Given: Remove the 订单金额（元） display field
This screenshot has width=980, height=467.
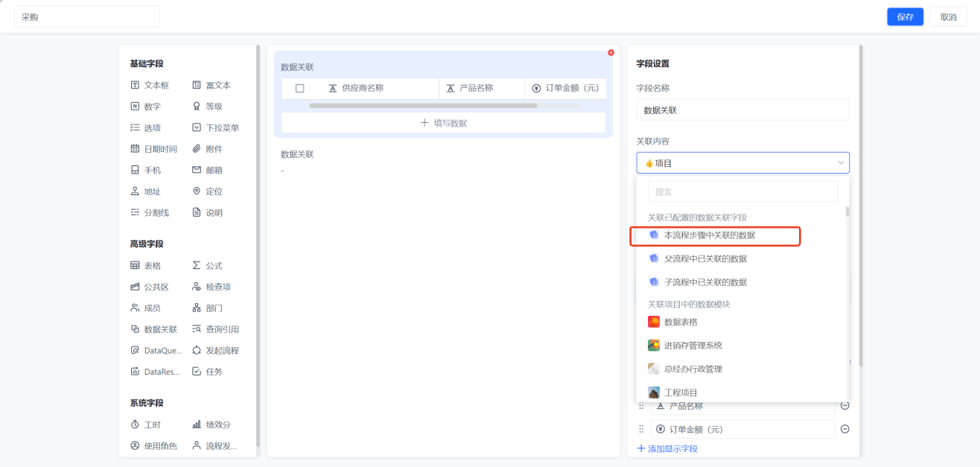Looking at the screenshot, I should 845,429.
